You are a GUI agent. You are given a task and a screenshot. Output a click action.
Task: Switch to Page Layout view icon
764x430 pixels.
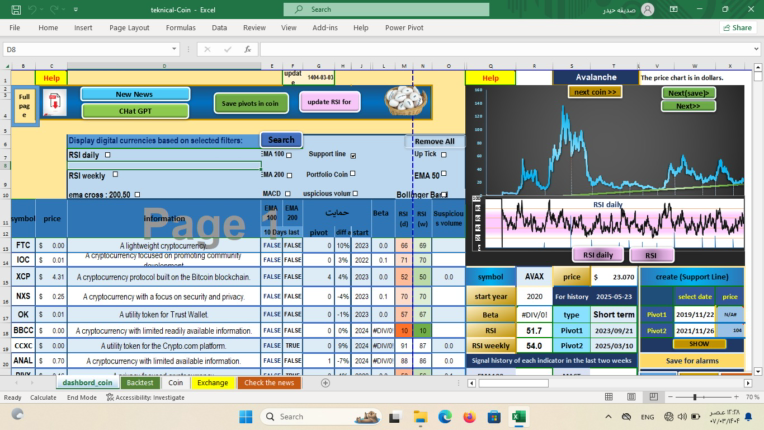631,397
